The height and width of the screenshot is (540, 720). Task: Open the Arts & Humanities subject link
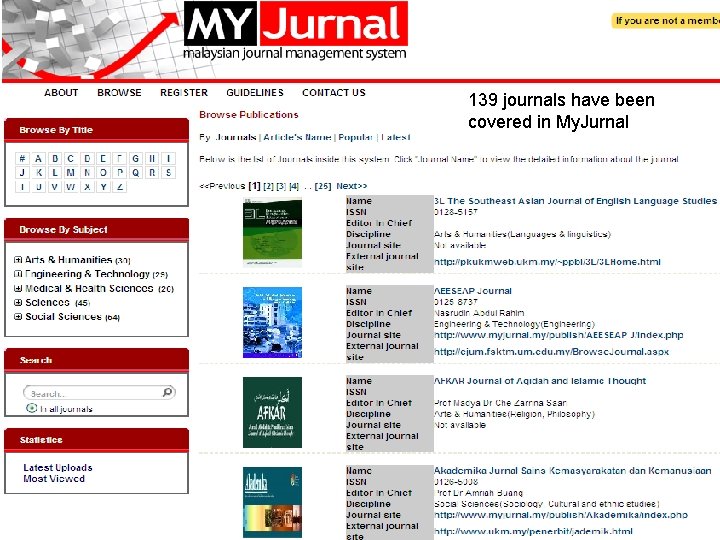tap(68, 260)
